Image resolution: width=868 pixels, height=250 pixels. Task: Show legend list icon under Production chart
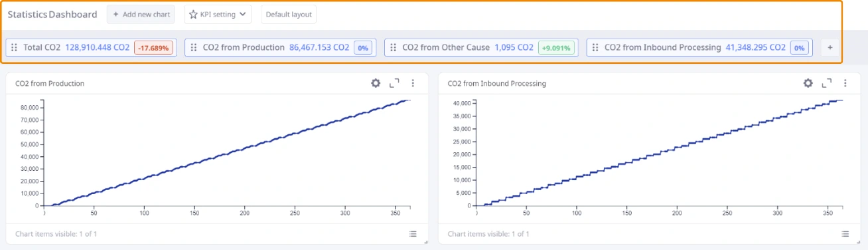tap(413, 234)
